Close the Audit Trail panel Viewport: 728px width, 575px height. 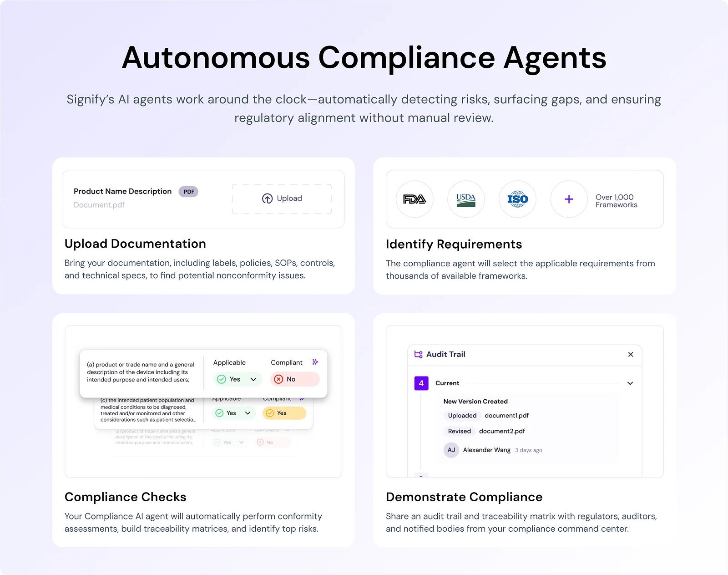(631, 354)
